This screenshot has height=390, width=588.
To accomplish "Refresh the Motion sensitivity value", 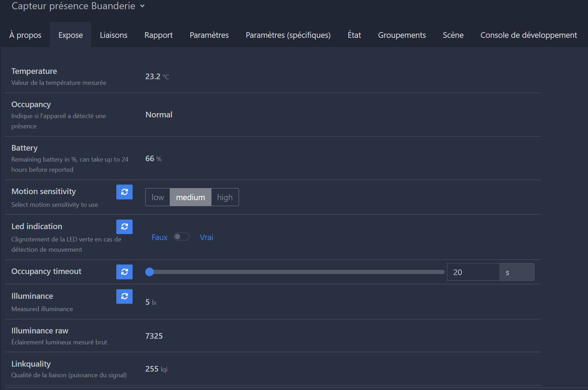I will pos(124,192).
